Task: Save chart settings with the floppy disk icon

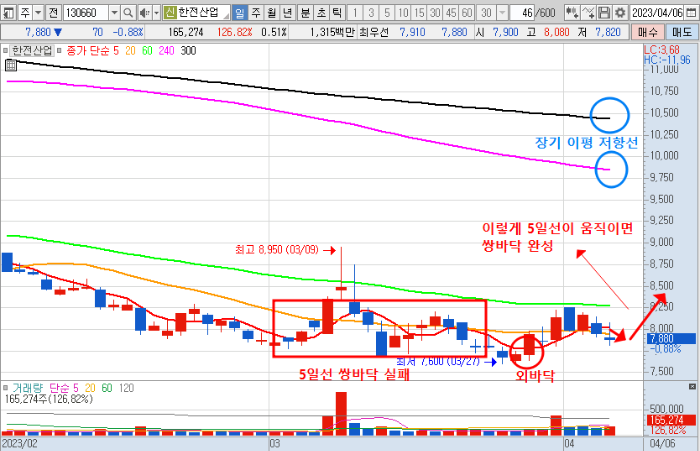Action: coord(604,13)
